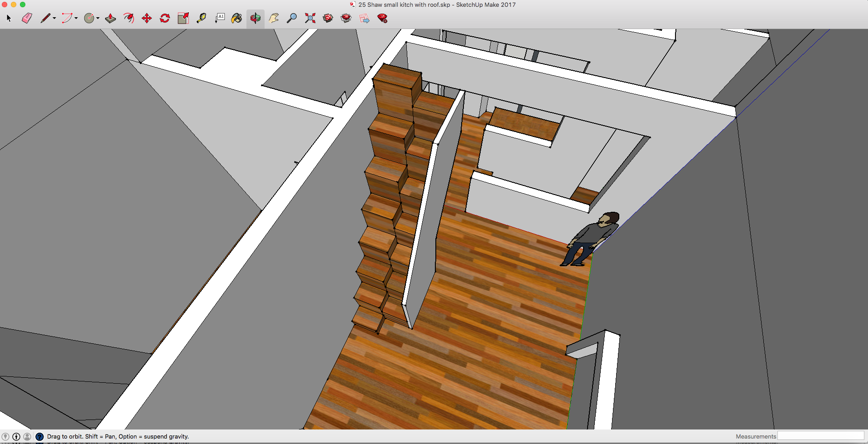Click the Help question mark in status bar

click(39, 436)
